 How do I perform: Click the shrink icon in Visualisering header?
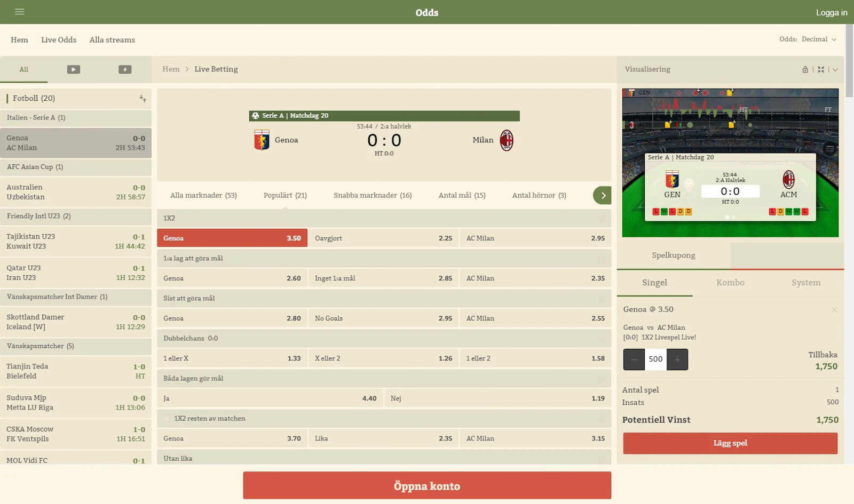821,69
